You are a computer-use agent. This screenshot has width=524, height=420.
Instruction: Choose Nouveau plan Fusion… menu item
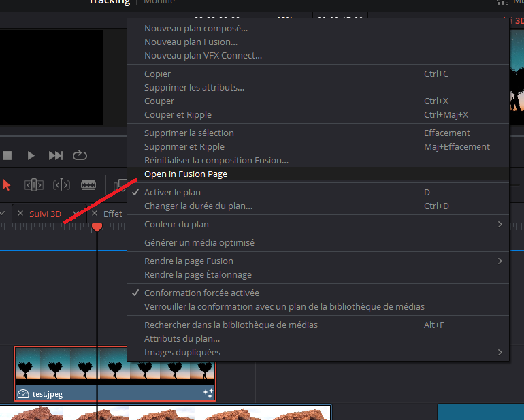coord(318,42)
